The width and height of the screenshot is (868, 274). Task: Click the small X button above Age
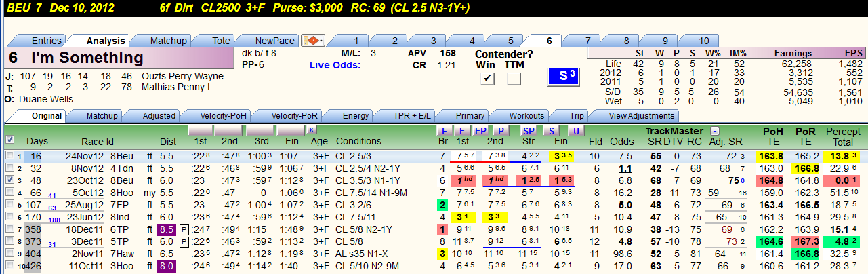pos(311,130)
